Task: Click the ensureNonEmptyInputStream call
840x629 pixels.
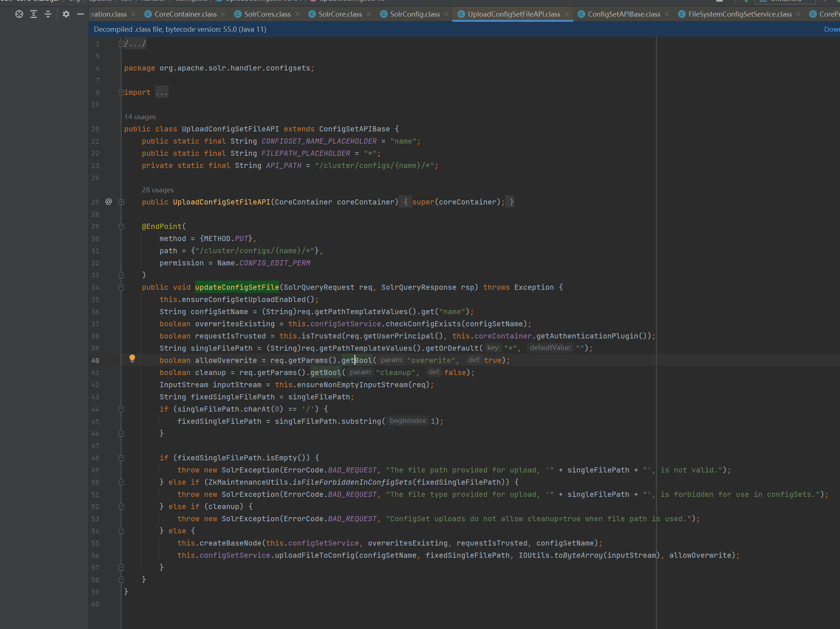Action: pyautogui.click(x=352, y=385)
